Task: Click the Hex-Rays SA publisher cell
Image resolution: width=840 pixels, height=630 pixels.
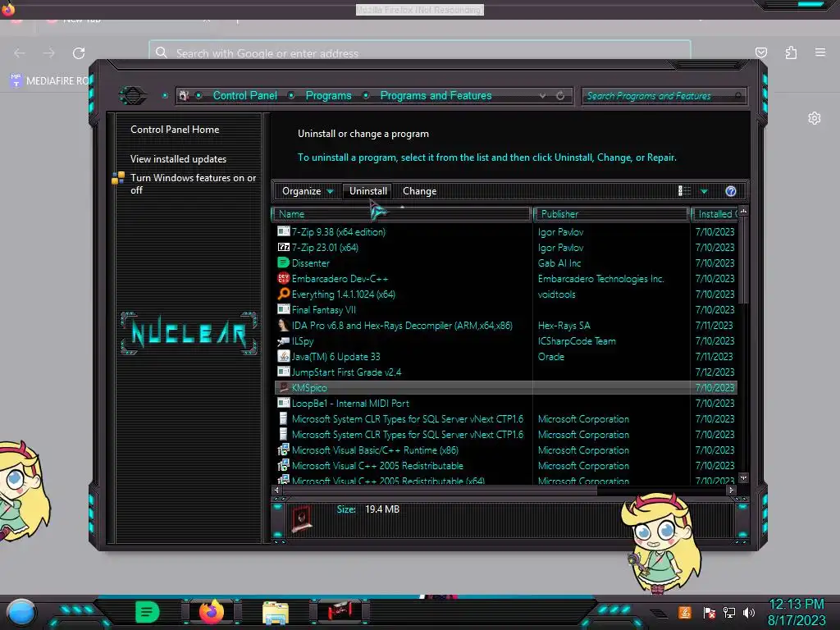Action: click(x=564, y=325)
